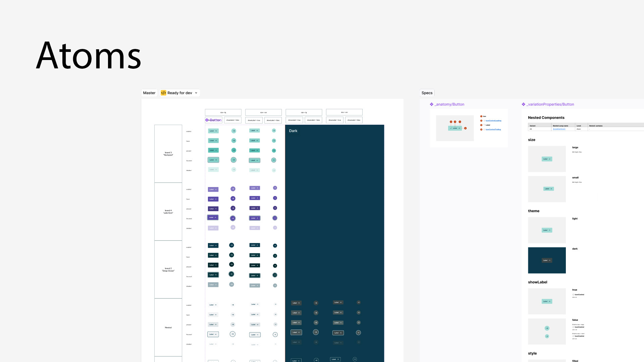This screenshot has height=362, width=644.
Task: Select the dark theme preview thumbnail
Action: pyautogui.click(x=547, y=260)
